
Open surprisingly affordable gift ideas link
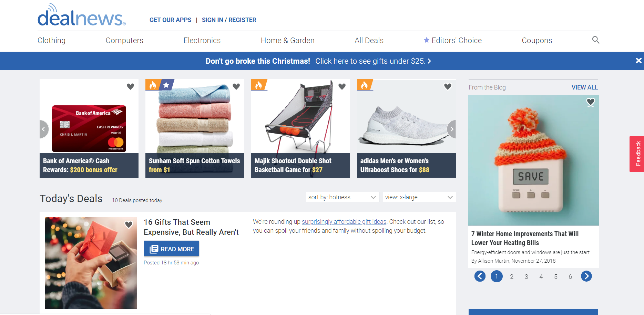coord(344,222)
